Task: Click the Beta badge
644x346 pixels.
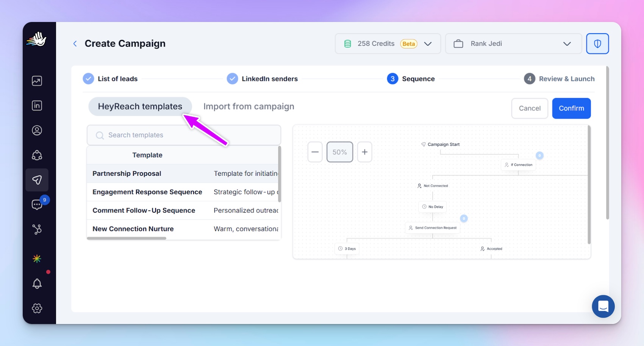Action: pyautogui.click(x=409, y=44)
